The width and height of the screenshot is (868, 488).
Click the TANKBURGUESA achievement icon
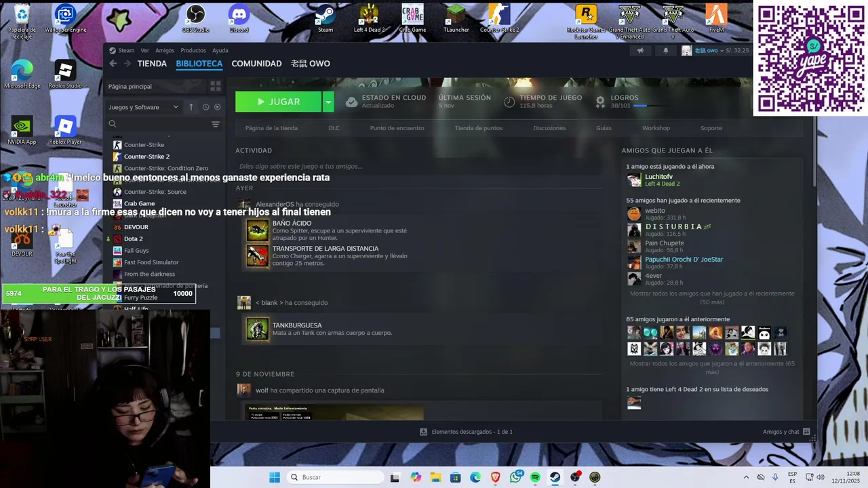coord(258,329)
